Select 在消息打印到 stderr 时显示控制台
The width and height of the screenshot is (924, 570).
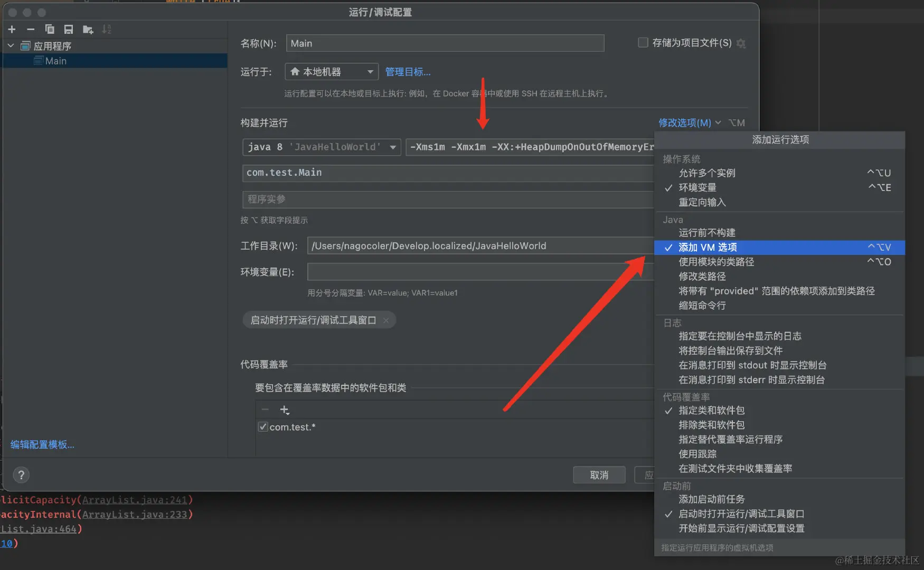point(779,380)
